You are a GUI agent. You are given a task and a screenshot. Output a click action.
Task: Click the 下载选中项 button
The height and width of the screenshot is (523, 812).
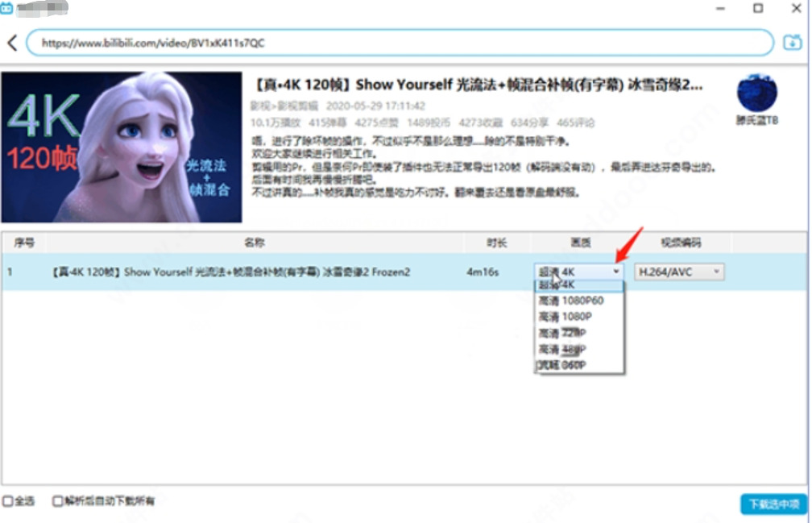[773, 504]
